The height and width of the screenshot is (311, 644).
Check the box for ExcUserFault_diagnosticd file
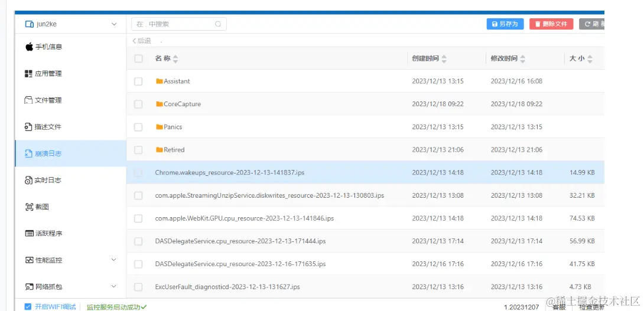point(138,287)
